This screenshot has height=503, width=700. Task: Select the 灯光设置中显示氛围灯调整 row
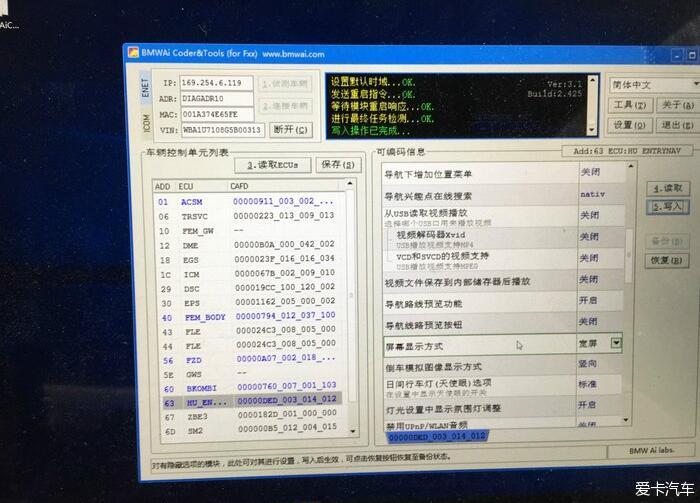503,408
